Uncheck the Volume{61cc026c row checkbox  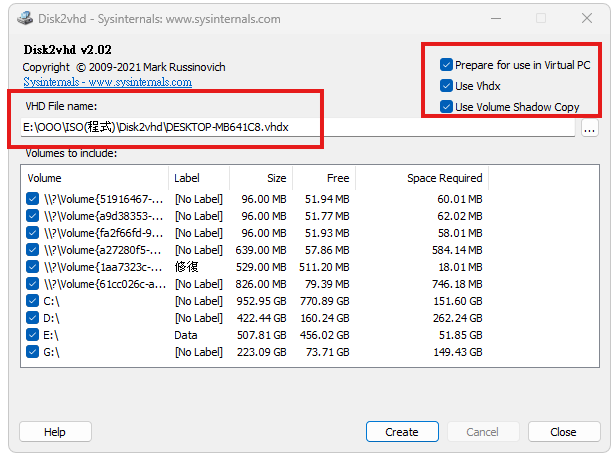coord(32,284)
